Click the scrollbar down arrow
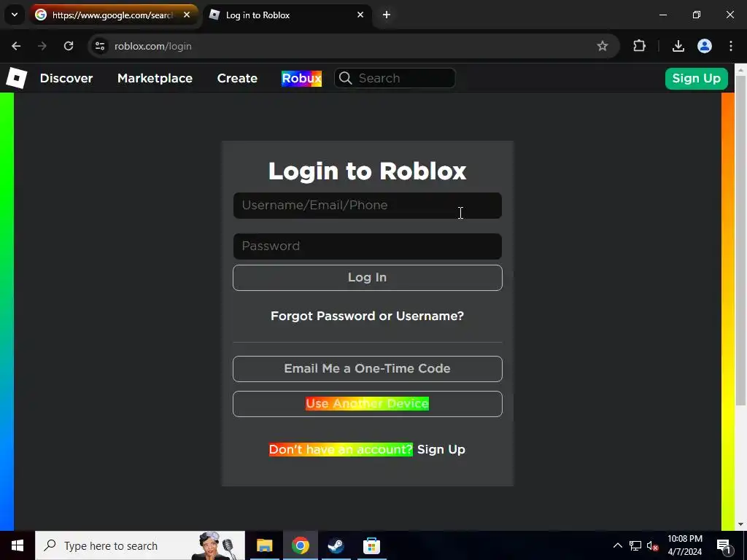The width and height of the screenshot is (747, 560). coord(741,524)
